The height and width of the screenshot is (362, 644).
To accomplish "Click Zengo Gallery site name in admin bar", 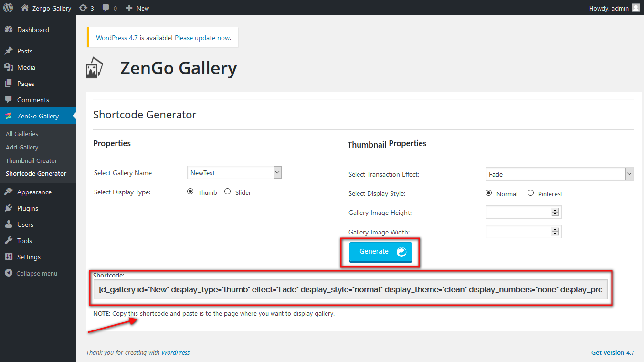I will coord(52,8).
